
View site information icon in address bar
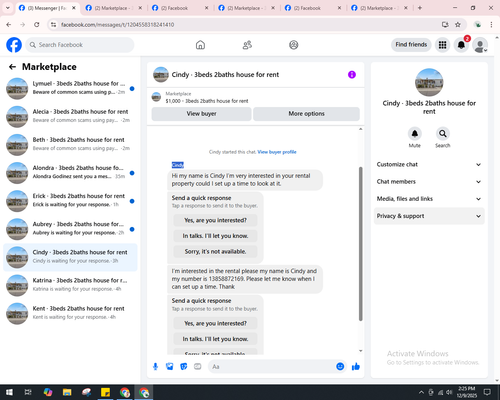[x=53, y=24]
